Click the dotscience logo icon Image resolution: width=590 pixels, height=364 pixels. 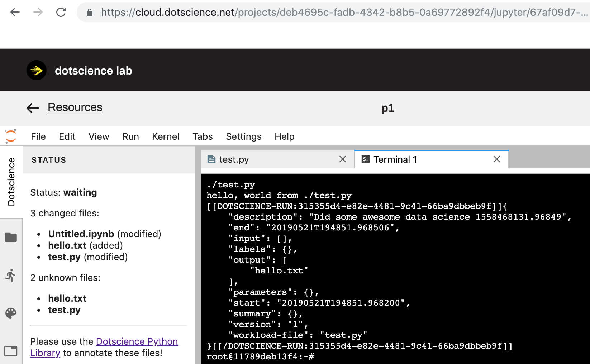(37, 70)
